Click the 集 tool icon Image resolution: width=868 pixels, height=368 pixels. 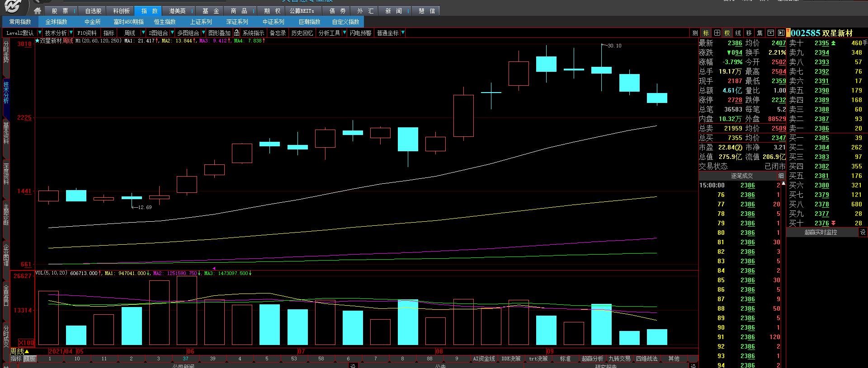[759, 33]
